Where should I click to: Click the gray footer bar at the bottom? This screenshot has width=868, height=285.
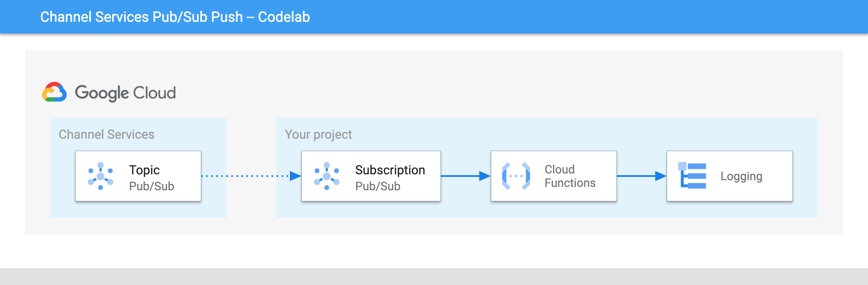(x=434, y=277)
